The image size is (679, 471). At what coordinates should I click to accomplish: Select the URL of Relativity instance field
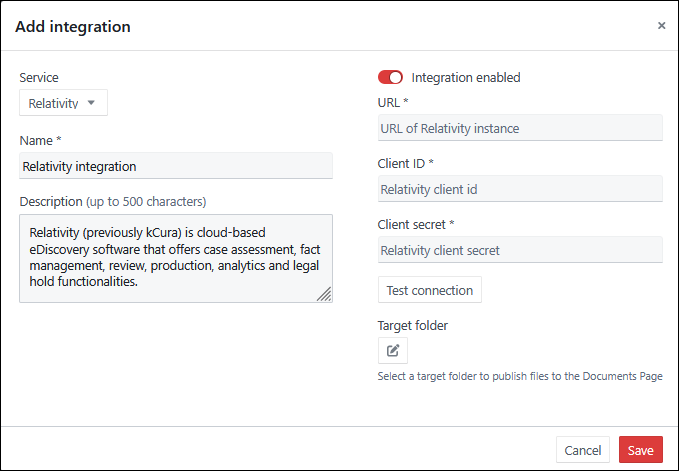click(x=520, y=128)
